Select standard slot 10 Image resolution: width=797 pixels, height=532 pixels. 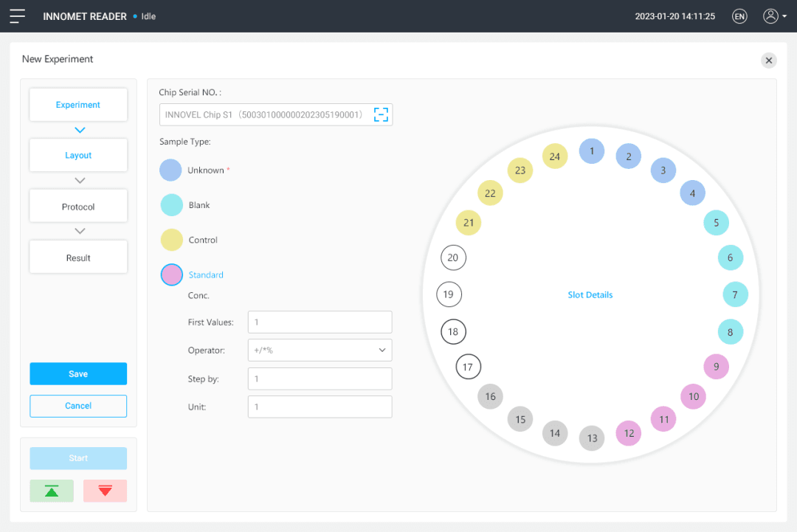pos(693,396)
